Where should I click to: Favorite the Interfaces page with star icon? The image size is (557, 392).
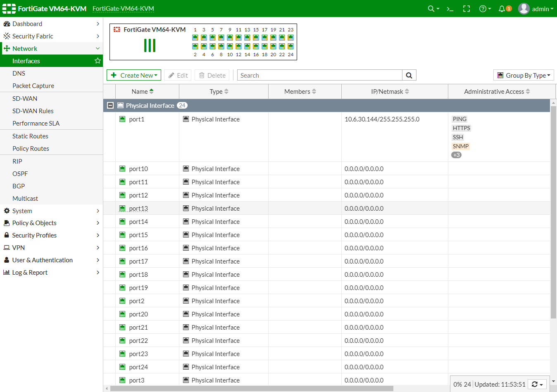click(98, 61)
